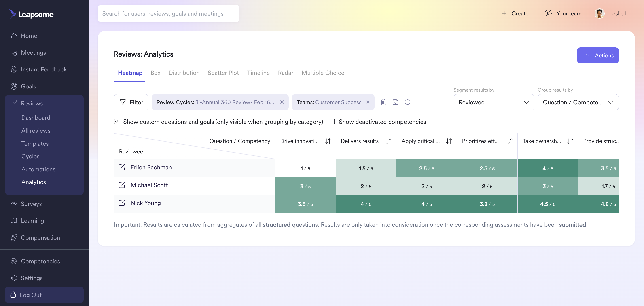Open Meetings in the sidebar
This screenshot has height=306, width=644.
point(28,53)
